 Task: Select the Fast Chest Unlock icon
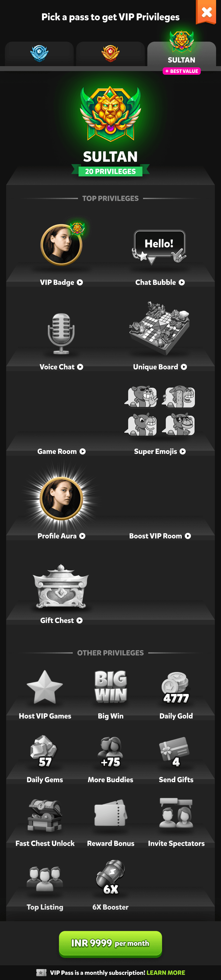coord(45,816)
